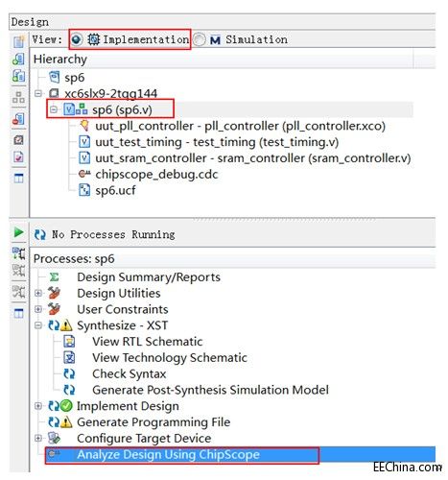Select Analyze Design Using ChipScope process
This screenshot has height=480, width=448.
pos(168,454)
